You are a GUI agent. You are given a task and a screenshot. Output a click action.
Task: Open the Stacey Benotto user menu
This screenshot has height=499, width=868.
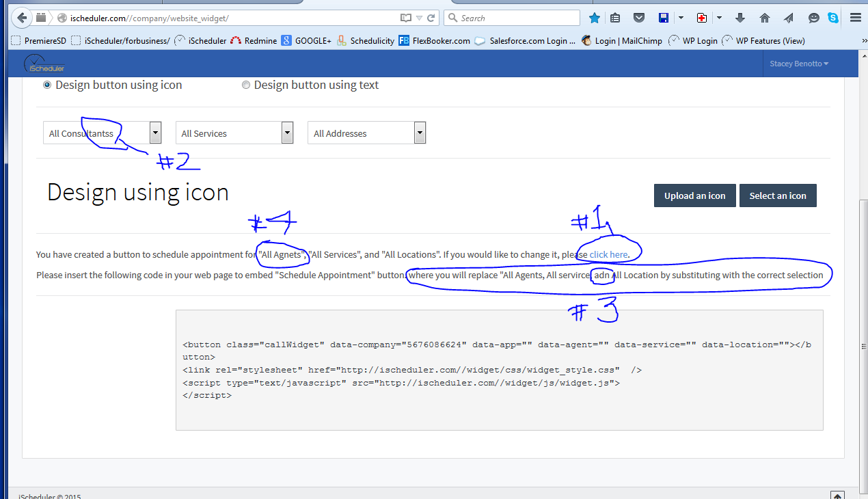point(799,64)
